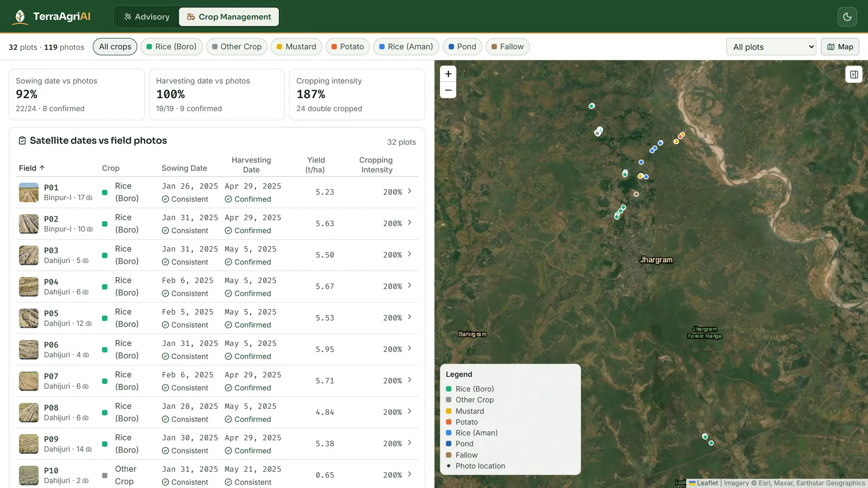Expand row P04 details chevron
The width and height of the screenshot is (868, 488).
tap(410, 286)
